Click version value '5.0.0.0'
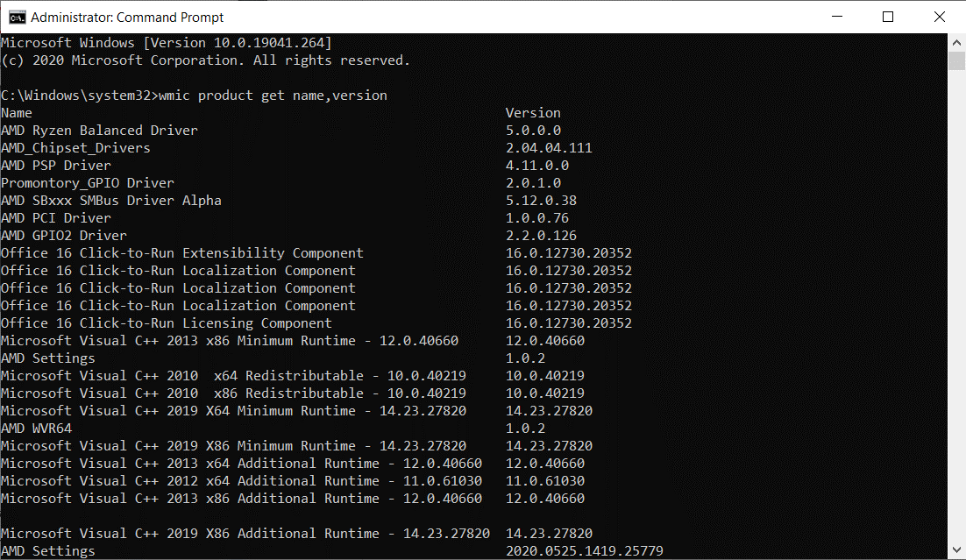Image resolution: width=966 pixels, height=560 pixels. pos(534,131)
